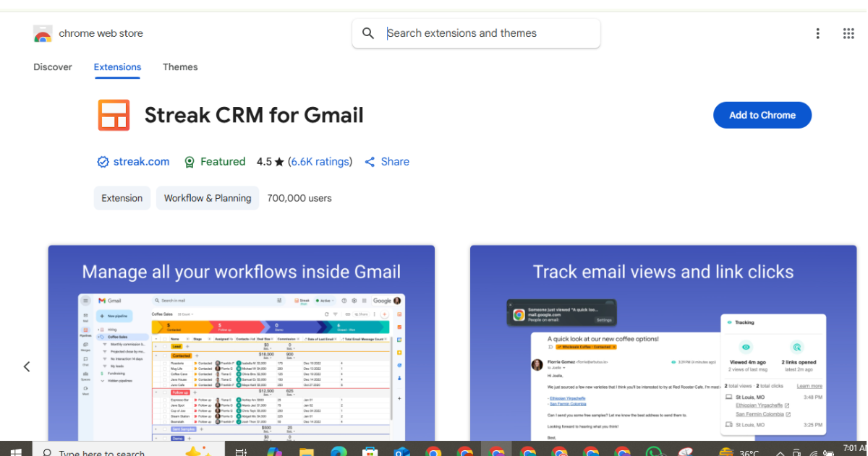Open WhatsApp from the taskbar
Viewport: 868px width, 456px height.
pos(655,452)
